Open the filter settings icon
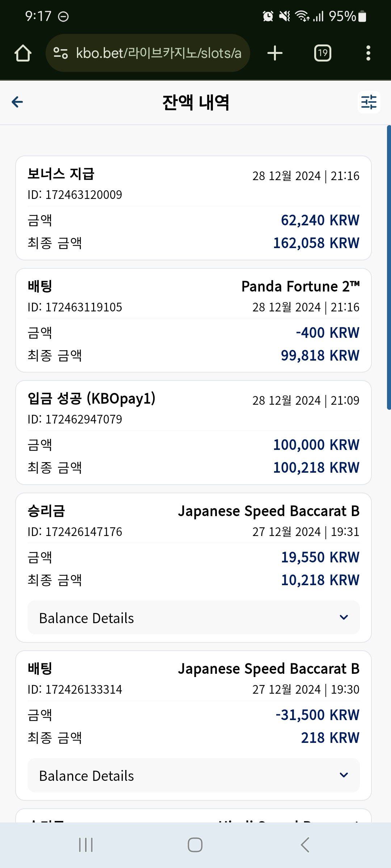Screen dimensions: 391x868 coord(369,102)
